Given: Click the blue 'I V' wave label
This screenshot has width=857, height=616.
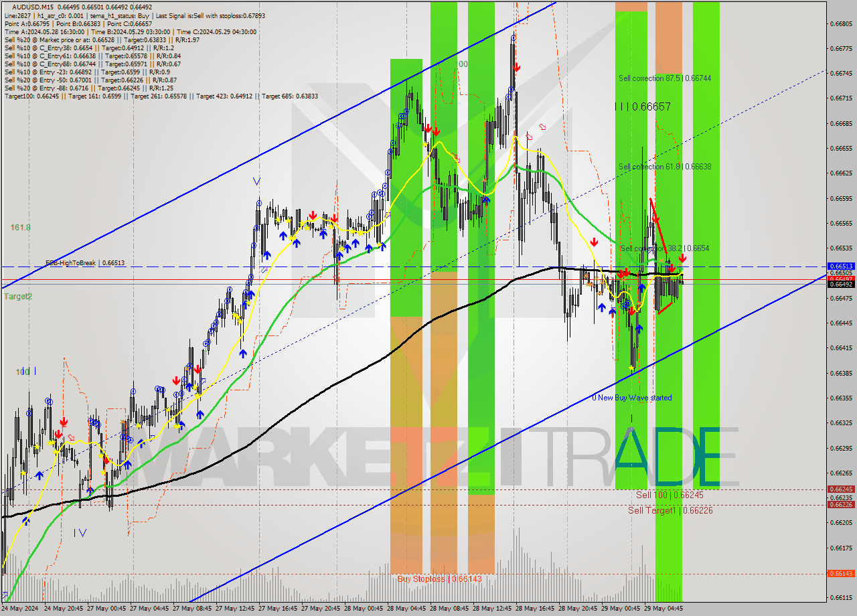Looking at the screenshot, I should pyautogui.click(x=80, y=533).
